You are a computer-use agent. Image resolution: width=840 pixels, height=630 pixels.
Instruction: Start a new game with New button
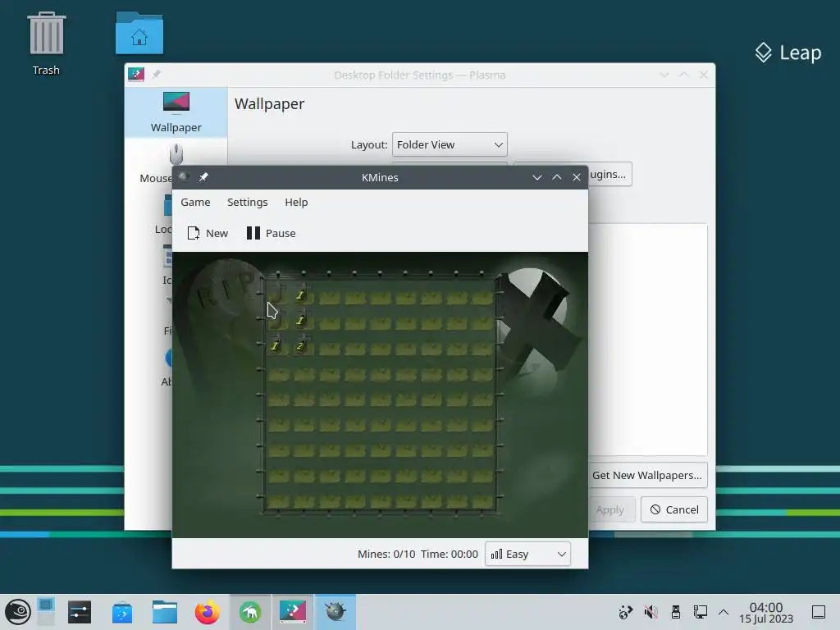208,233
